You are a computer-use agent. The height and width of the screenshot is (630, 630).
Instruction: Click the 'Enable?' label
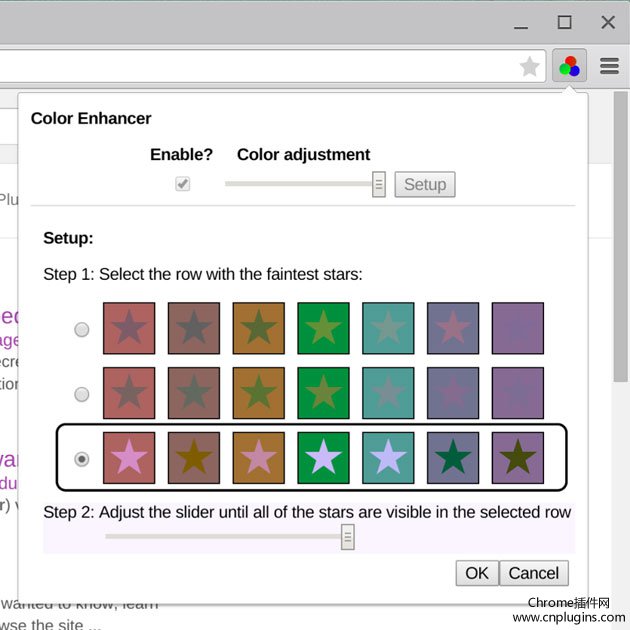[182, 154]
